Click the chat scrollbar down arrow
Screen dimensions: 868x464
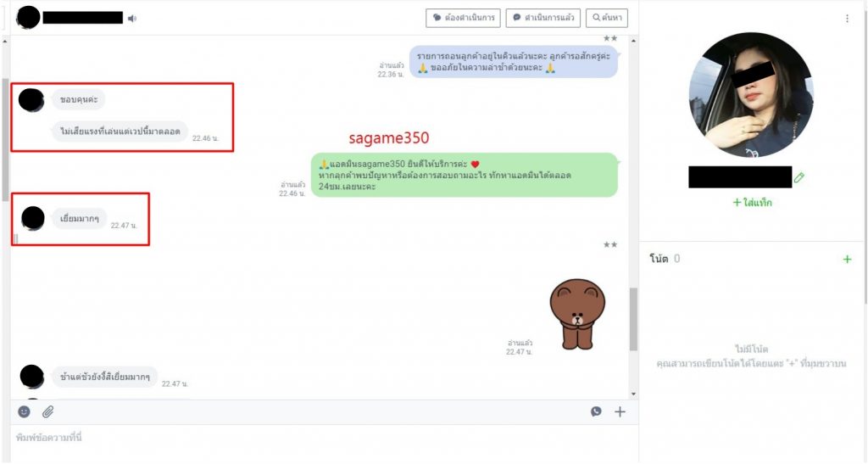click(x=633, y=394)
